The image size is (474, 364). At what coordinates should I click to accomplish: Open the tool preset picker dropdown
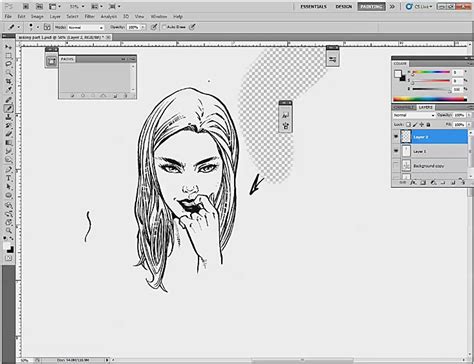point(18,27)
